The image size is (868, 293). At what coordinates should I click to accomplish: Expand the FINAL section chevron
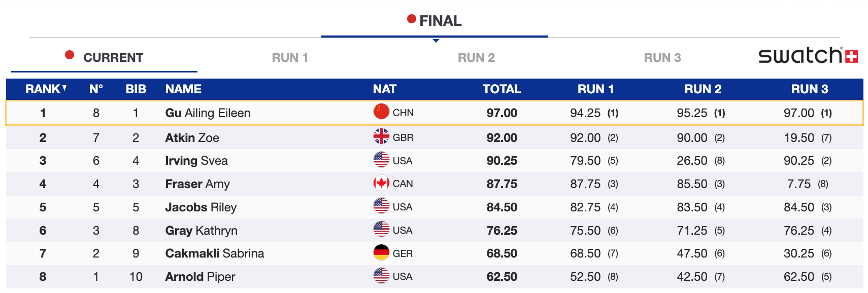pyautogui.click(x=436, y=41)
